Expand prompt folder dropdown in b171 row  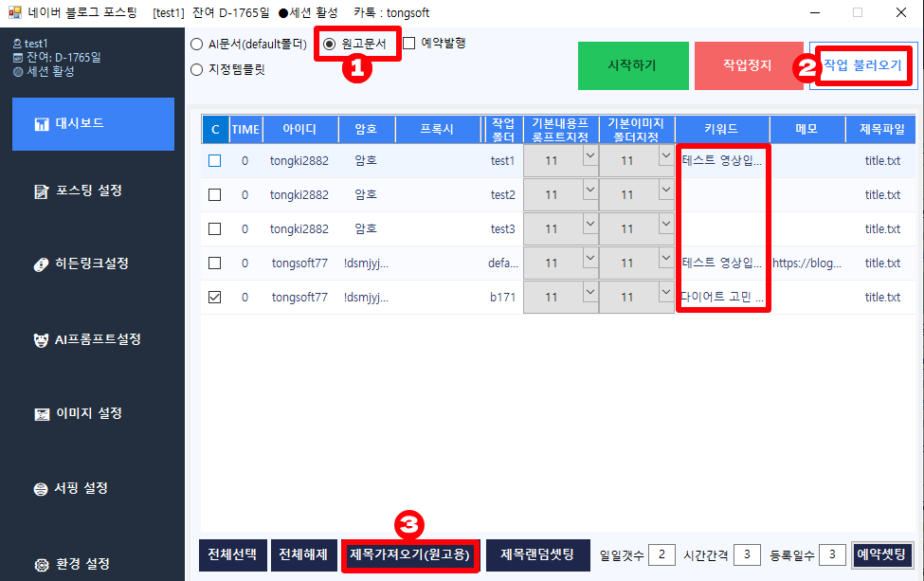(x=589, y=293)
